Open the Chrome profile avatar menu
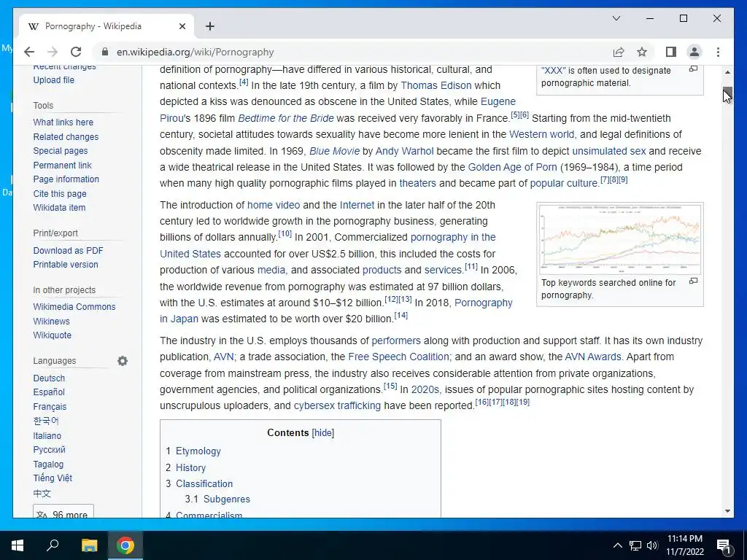The image size is (747, 560). (694, 52)
